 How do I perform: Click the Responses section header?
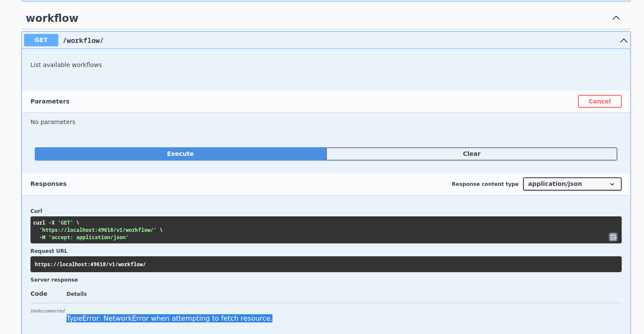click(x=48, y=184)
